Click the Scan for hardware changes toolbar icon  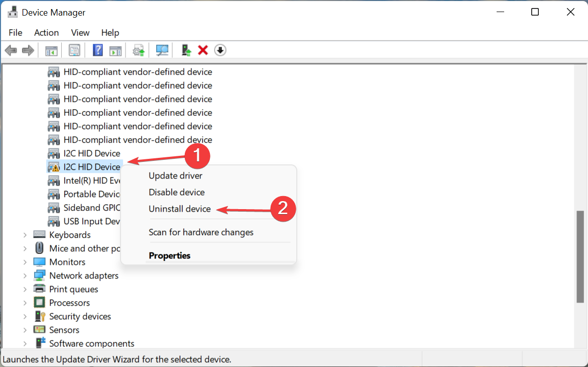click(x=162, y=50)
